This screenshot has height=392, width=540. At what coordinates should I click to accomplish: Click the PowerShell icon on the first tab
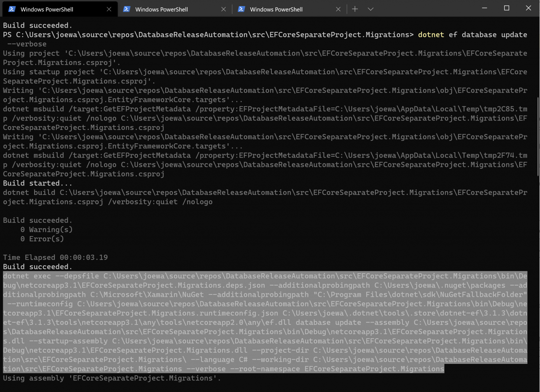tap(12, 9)
